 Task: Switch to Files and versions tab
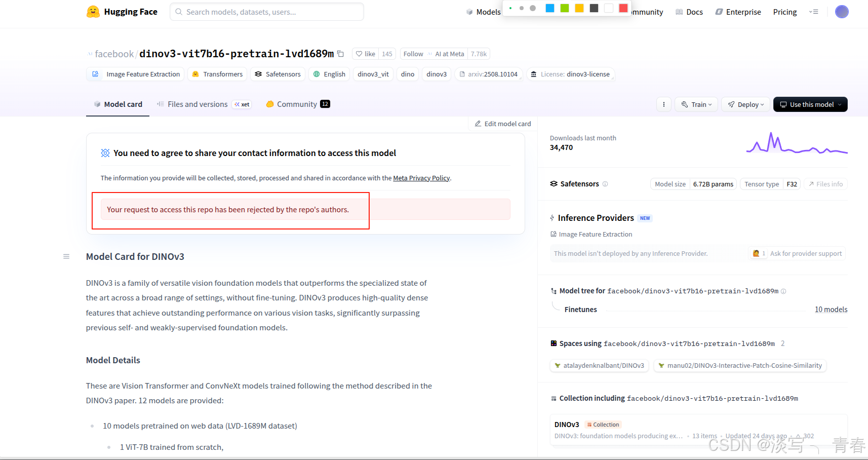click(x=192, y=104)
